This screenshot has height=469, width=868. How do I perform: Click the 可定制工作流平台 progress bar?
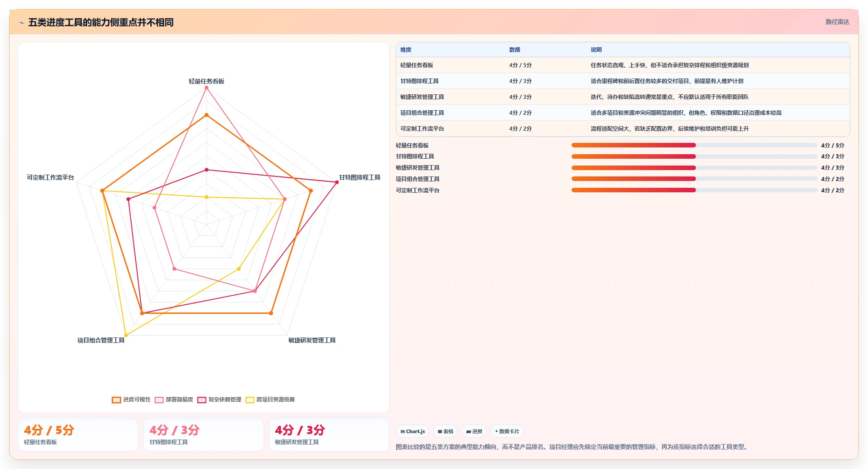(694, 190)
